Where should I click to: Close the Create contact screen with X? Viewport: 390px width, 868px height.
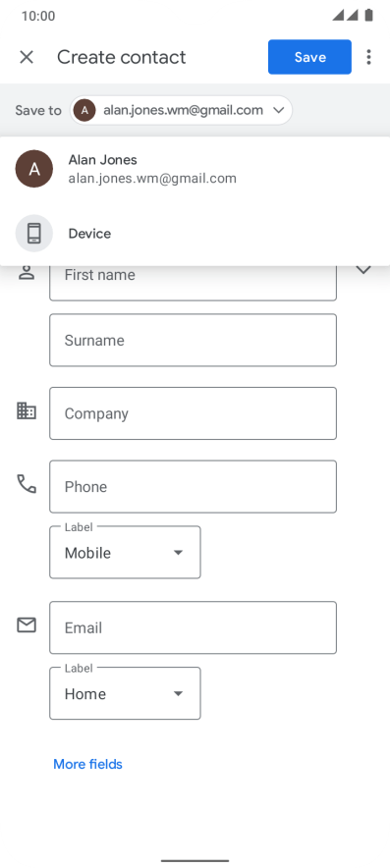point(27,57)
